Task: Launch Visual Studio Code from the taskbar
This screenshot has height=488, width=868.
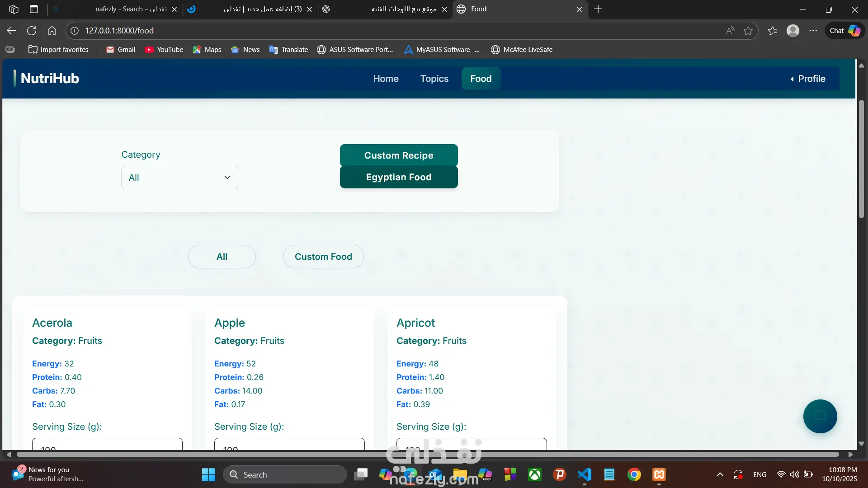Action: (584, 474)
